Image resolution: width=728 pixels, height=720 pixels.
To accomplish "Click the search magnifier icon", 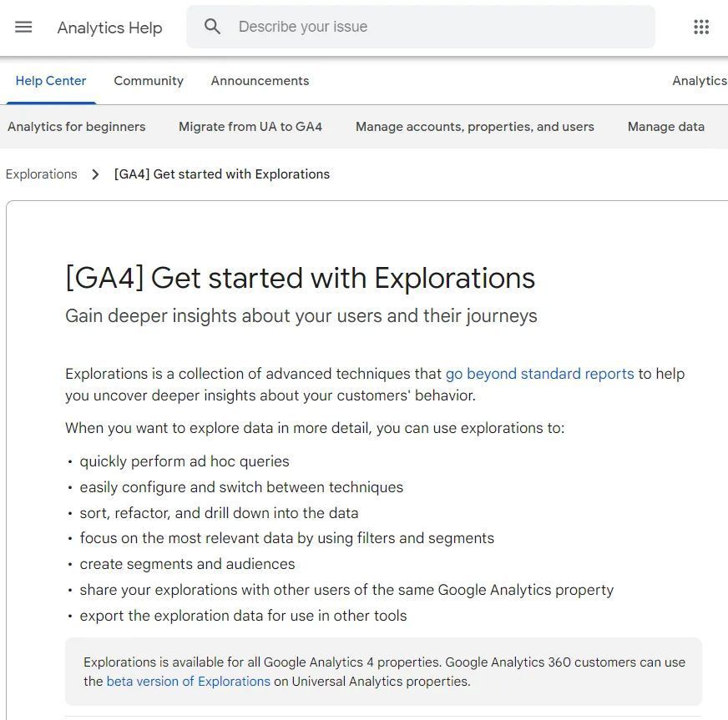I will tap(212, 27).
